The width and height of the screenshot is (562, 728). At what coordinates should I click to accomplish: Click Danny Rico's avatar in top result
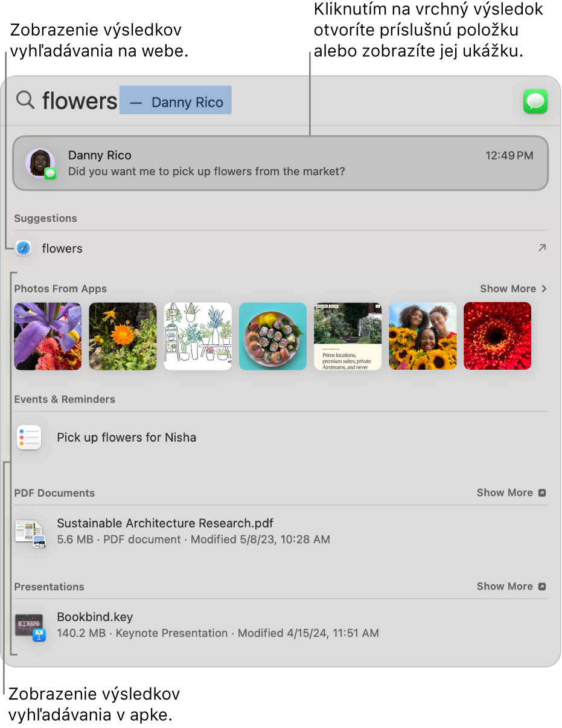tap(40, 163)
